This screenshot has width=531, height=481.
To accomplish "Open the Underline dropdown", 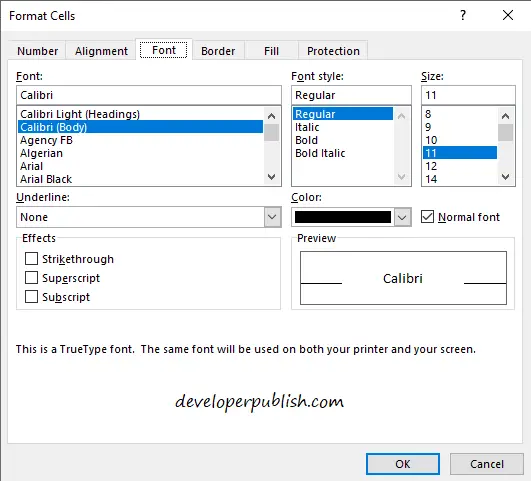I will click(x=273, y=217).
